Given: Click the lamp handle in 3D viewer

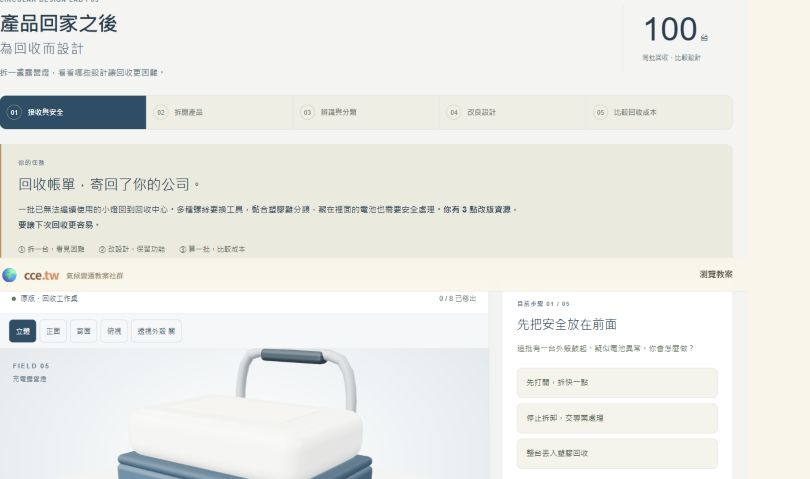Looking at the screenshot, I should (x=294, y=357).
